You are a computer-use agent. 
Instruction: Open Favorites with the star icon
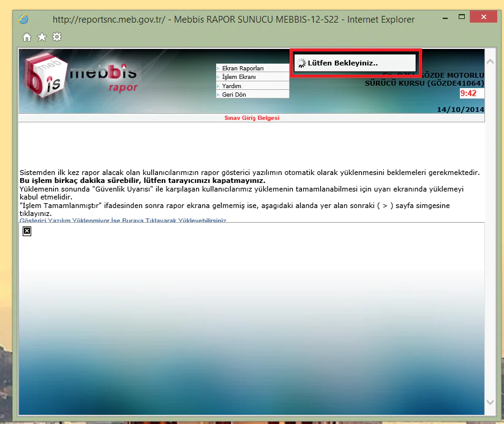[42, 37]
